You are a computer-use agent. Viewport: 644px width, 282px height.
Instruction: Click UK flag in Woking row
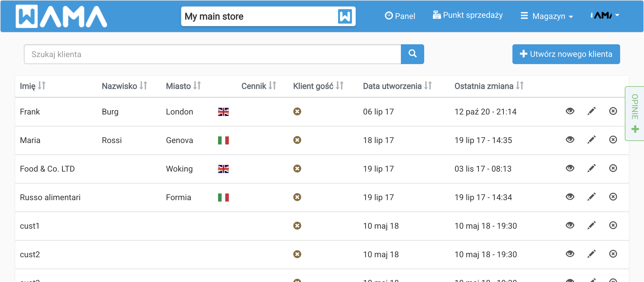[223, 169]
